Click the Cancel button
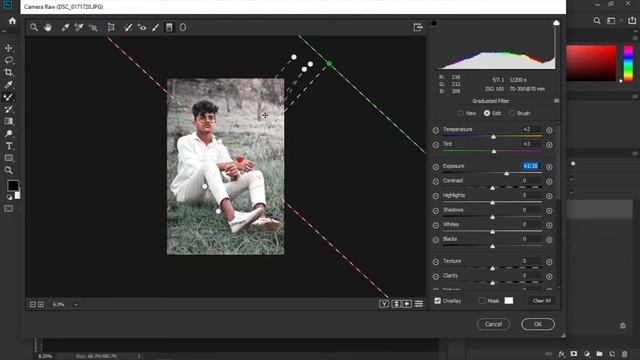This screenshot has height=360, width=640. tap(493, 324)
